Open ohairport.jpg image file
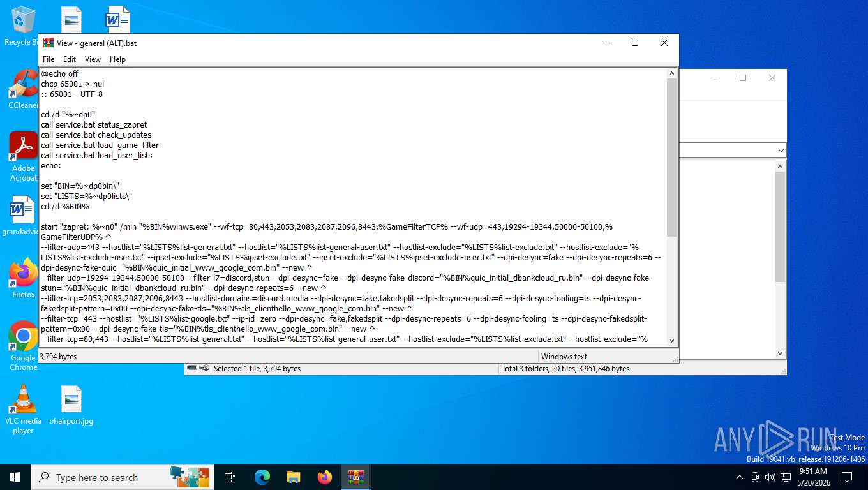 tap(71, 405)
